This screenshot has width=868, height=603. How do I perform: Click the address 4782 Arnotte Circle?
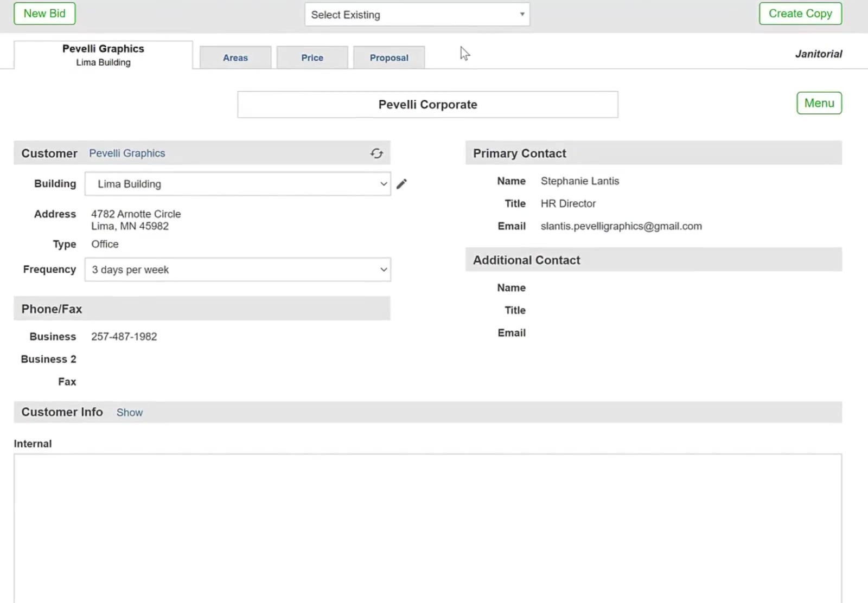click(136, 214)
